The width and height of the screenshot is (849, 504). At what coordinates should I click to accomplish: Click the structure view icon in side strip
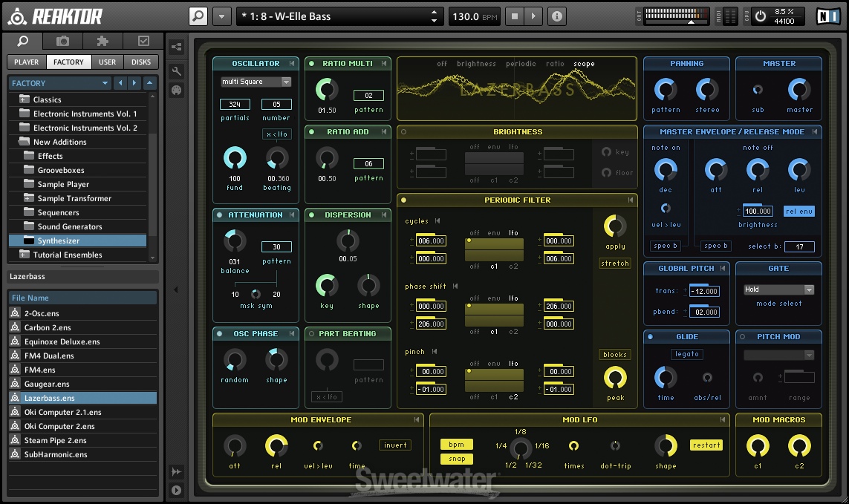pos(177,47)
